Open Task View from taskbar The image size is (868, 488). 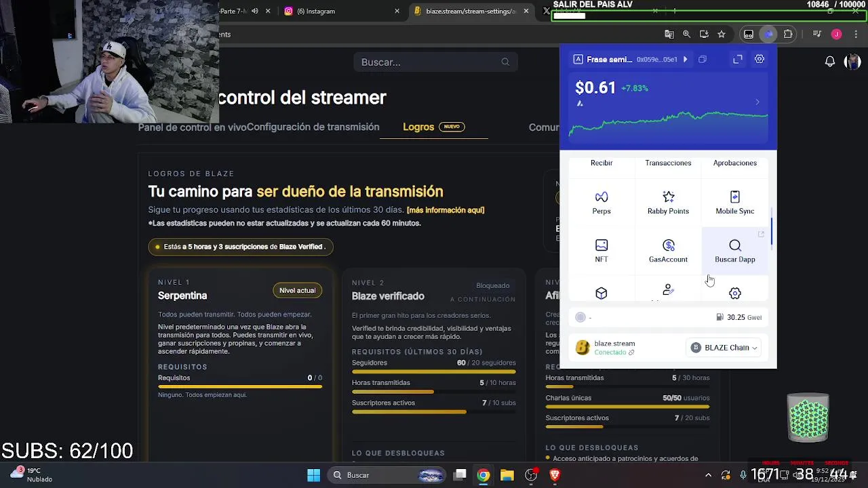click(x=460, y=475)
